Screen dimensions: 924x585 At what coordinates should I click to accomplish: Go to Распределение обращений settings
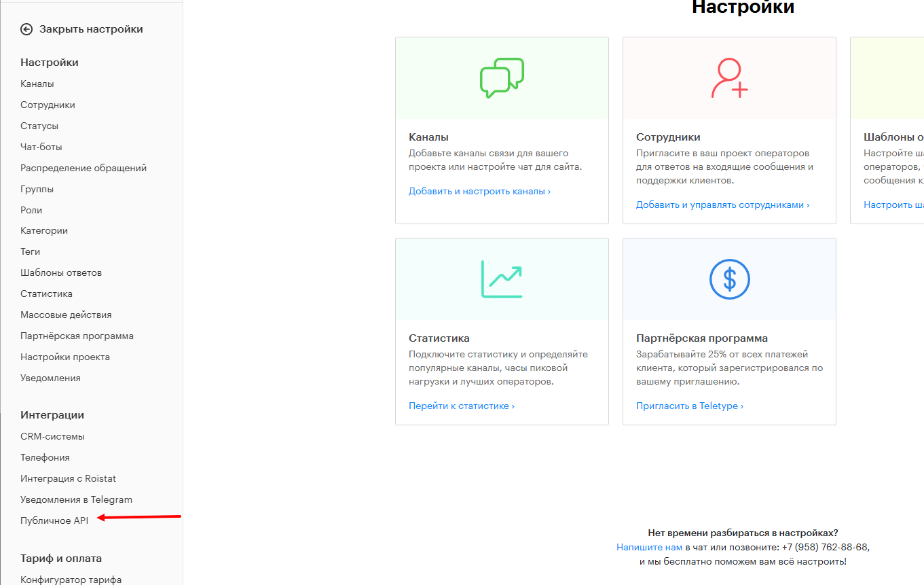pos(84,168)
